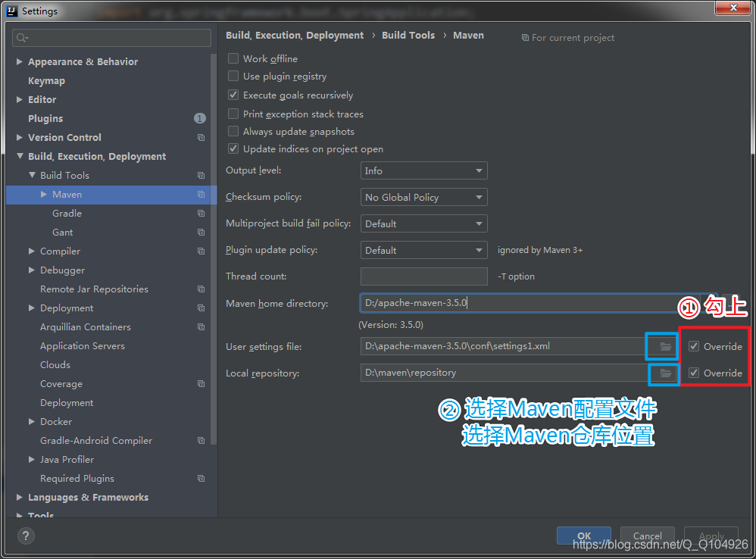
Task: Open folder browser for Local repository
Action: coord(665,373)
